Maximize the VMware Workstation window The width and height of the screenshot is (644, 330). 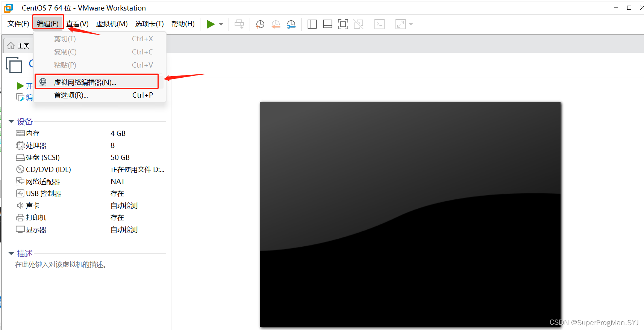(629, 8)
